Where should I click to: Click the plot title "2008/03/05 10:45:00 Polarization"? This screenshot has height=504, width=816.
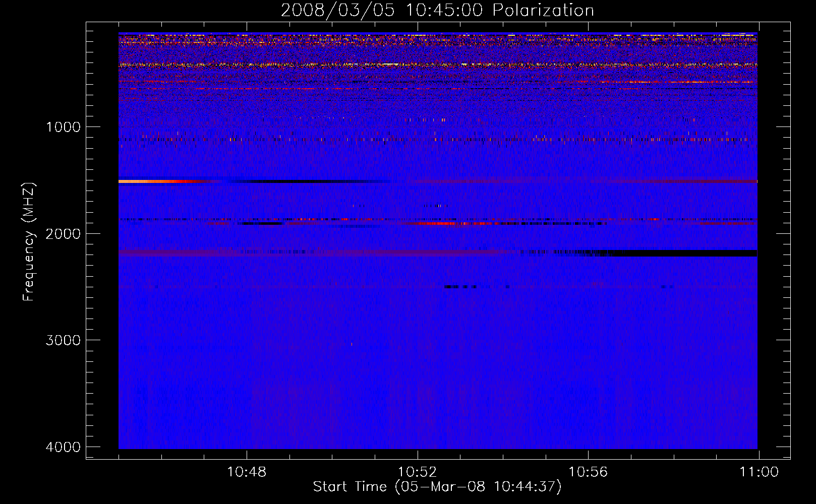[437, 11]
